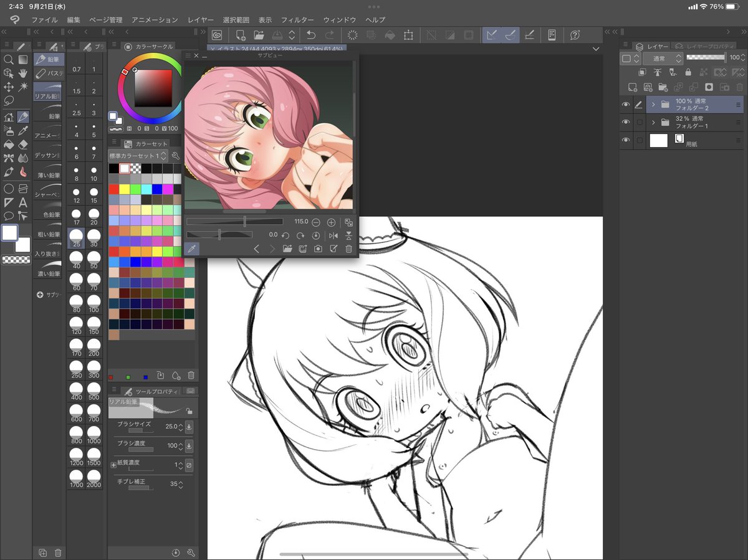
Task: Switch to the レイヤープロパティ tab
Action: 709,46
